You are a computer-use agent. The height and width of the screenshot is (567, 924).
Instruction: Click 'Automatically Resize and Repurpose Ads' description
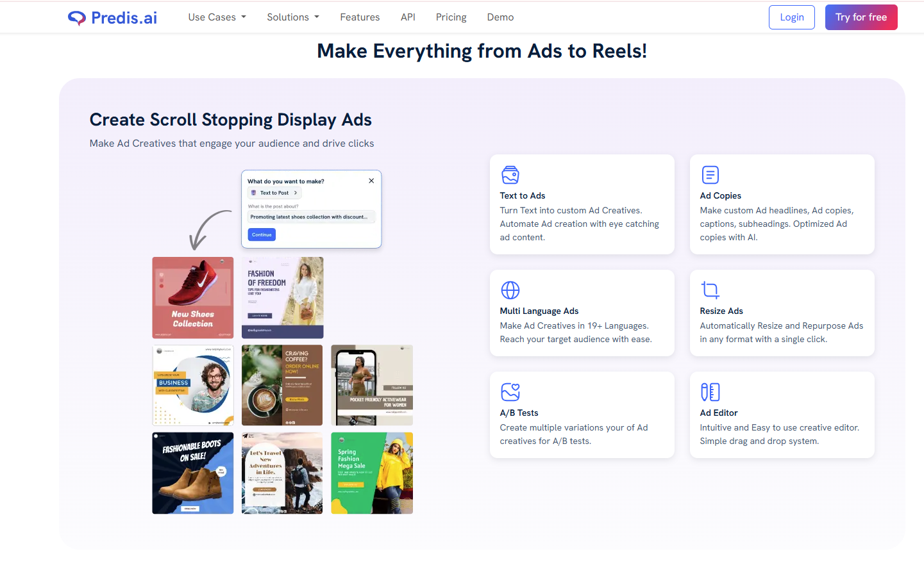(782, 333)
